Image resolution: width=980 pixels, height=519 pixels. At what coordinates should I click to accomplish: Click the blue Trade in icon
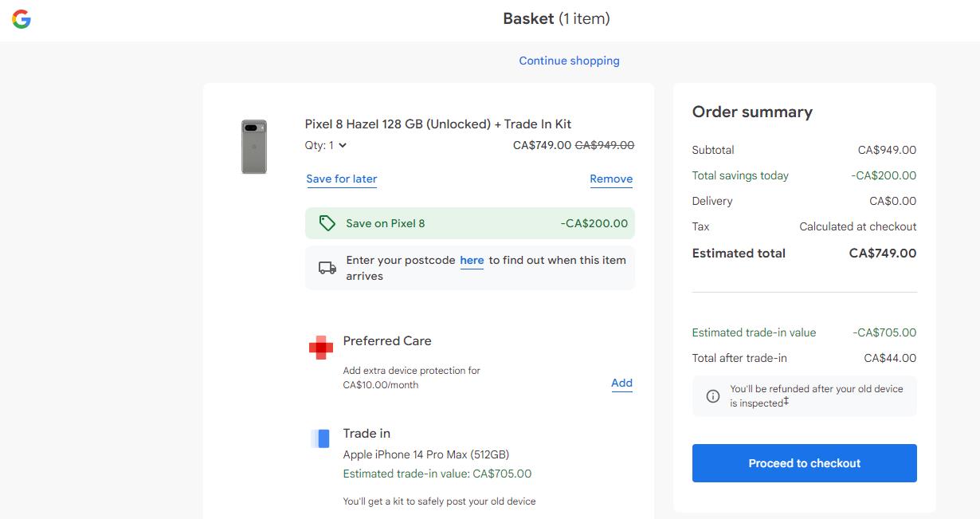(320, 438)
